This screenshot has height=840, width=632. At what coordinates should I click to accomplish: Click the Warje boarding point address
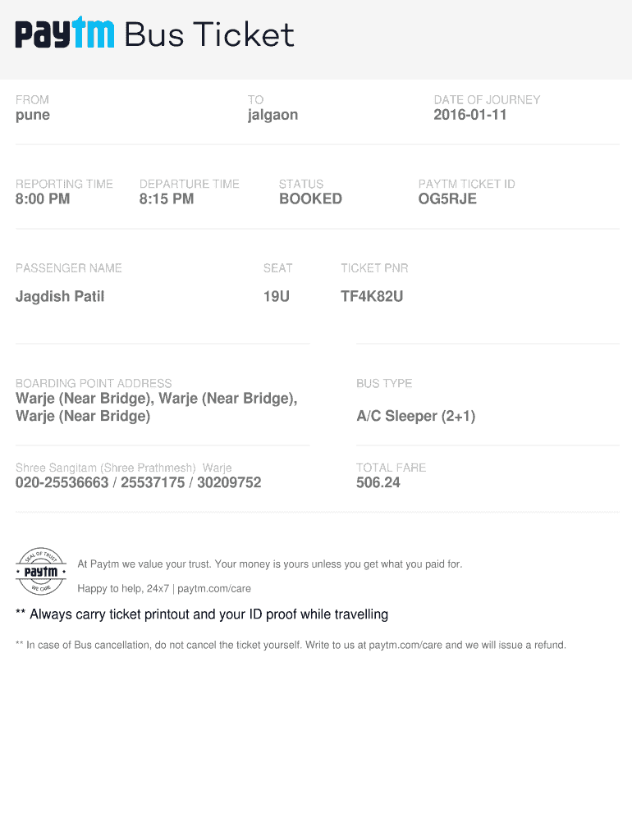tap(156, 407)
